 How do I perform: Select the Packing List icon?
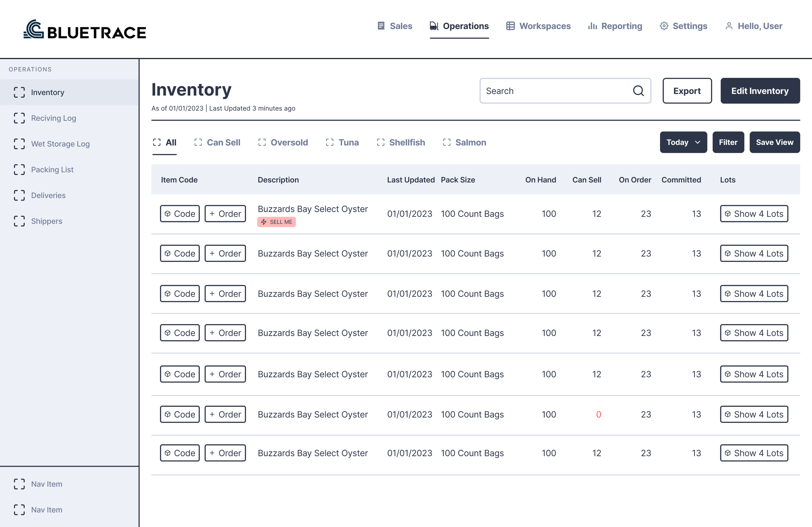[19, 169]
